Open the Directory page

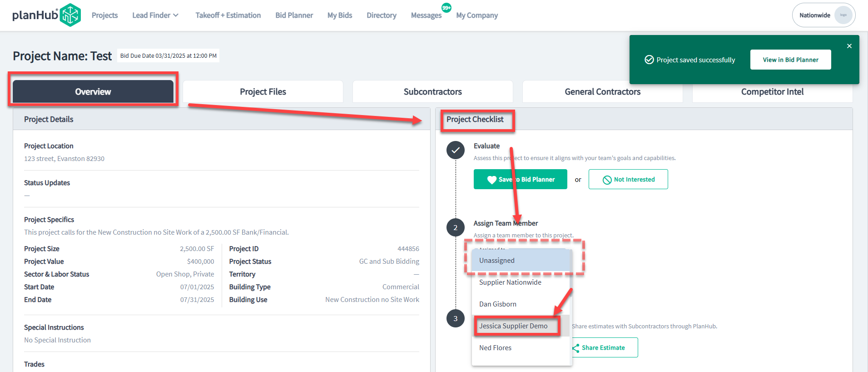(x=382, y=15)
